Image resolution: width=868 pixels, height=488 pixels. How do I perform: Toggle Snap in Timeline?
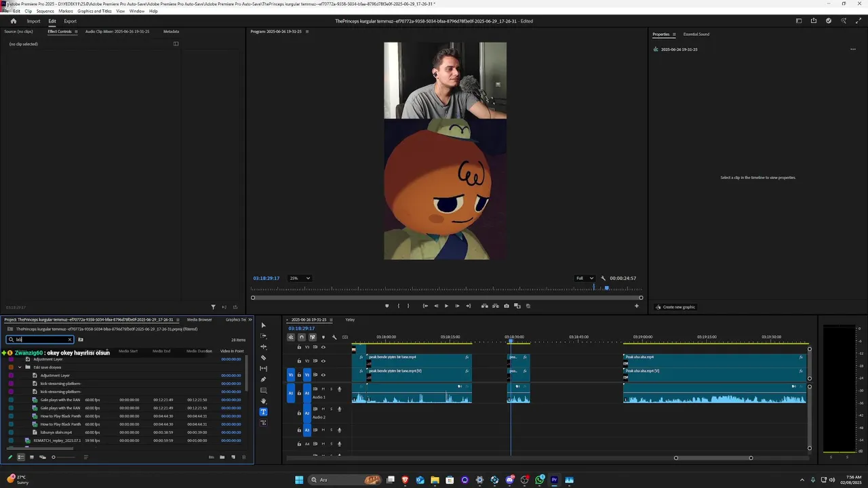(302, 337)
